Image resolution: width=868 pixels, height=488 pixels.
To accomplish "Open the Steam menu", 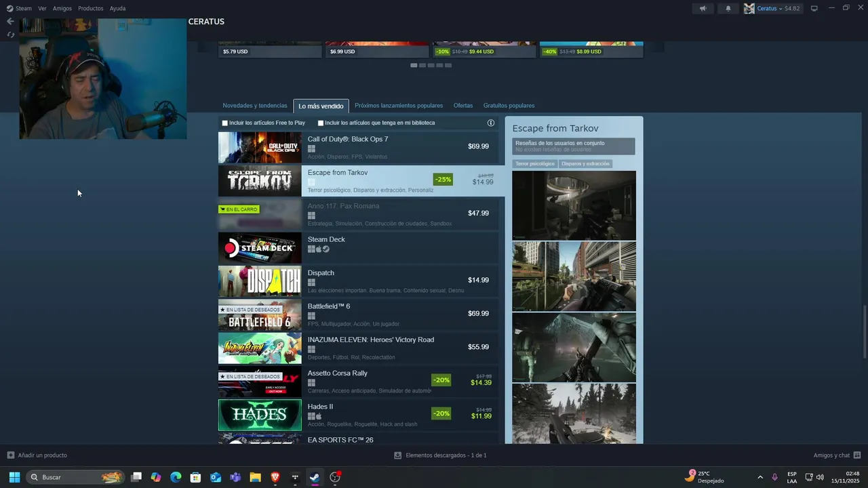I will coord(24,8).
